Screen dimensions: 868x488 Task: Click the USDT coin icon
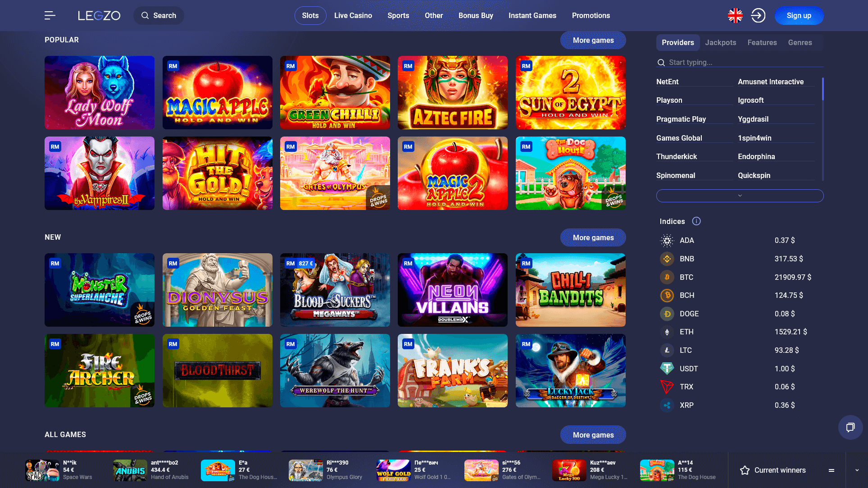(x=667, y=369)
